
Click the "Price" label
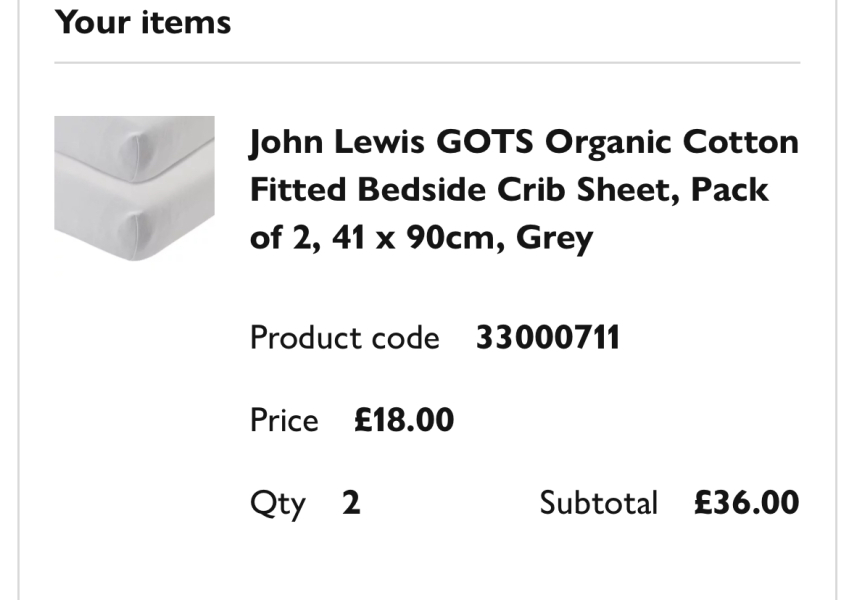[284, 420]
